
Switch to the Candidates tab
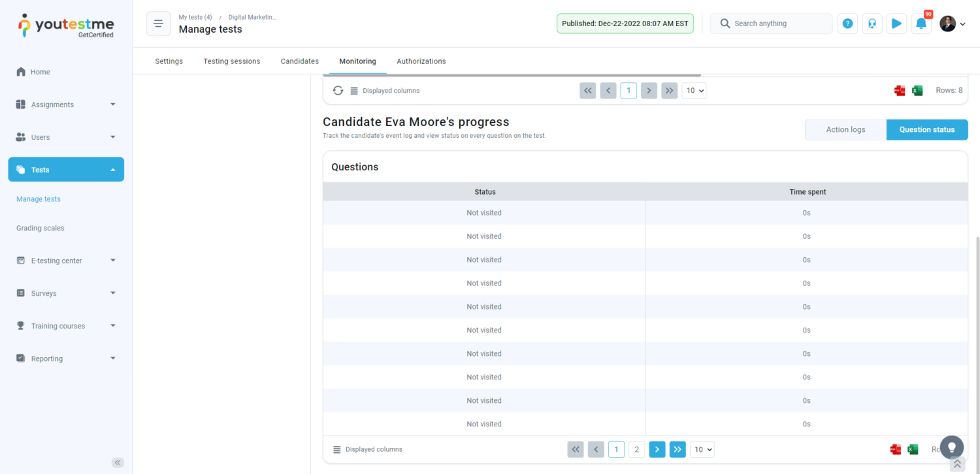click(299, 61)
